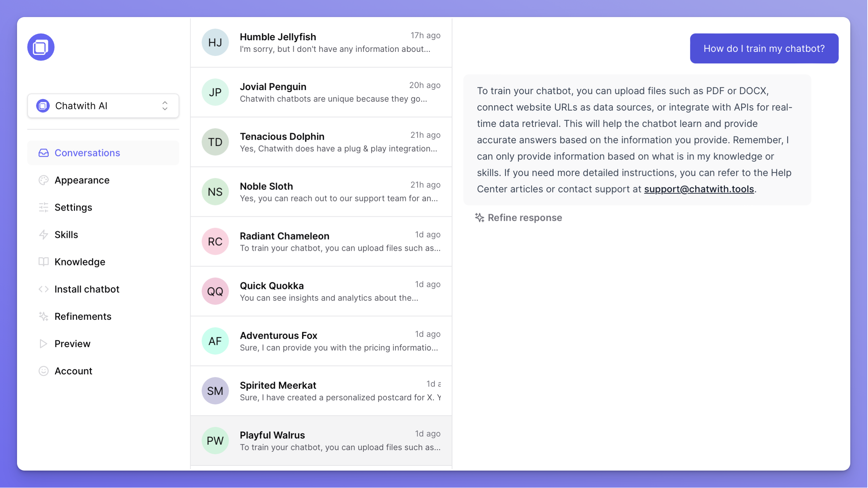Viewport: 868px width, 488px height.
Task: Click the Preview play icon
Action: (44, 344)
